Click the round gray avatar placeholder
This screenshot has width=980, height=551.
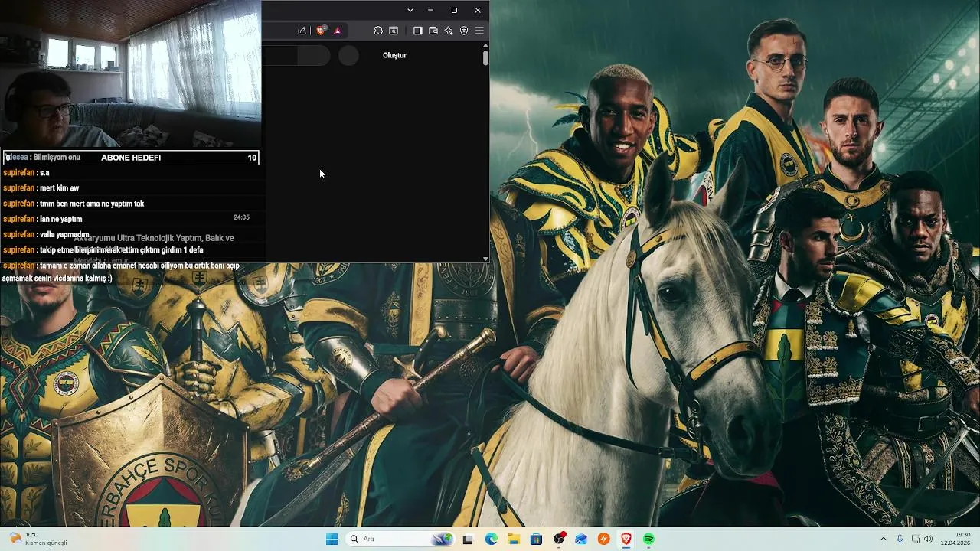coord(348,55)
